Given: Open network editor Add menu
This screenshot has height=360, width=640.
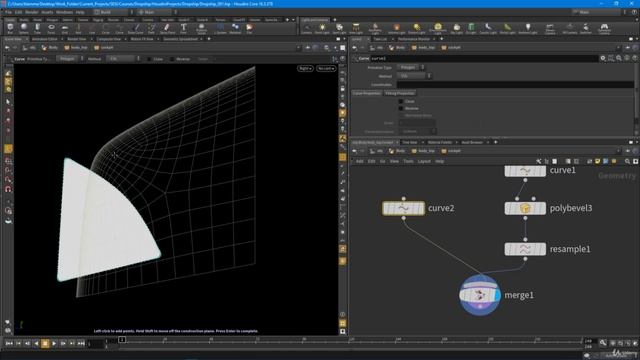Looking at the screenshot, I should pos(359,162).
